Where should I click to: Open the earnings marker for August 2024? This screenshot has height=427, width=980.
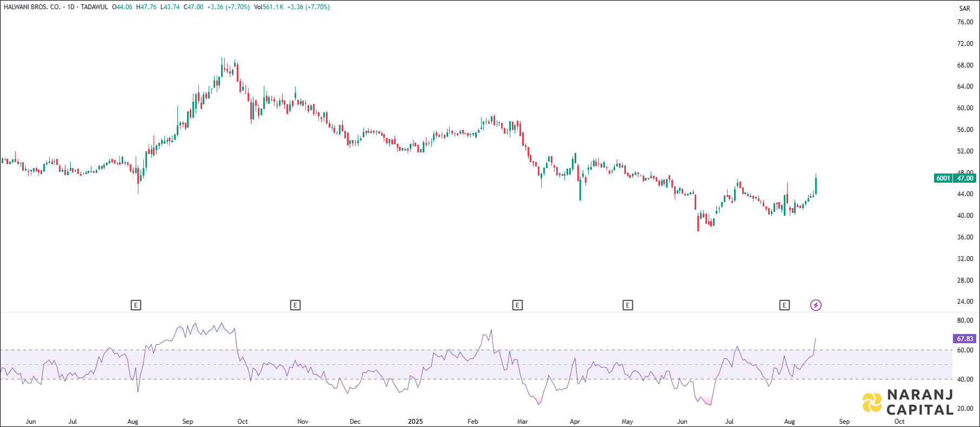click(136, 305)
